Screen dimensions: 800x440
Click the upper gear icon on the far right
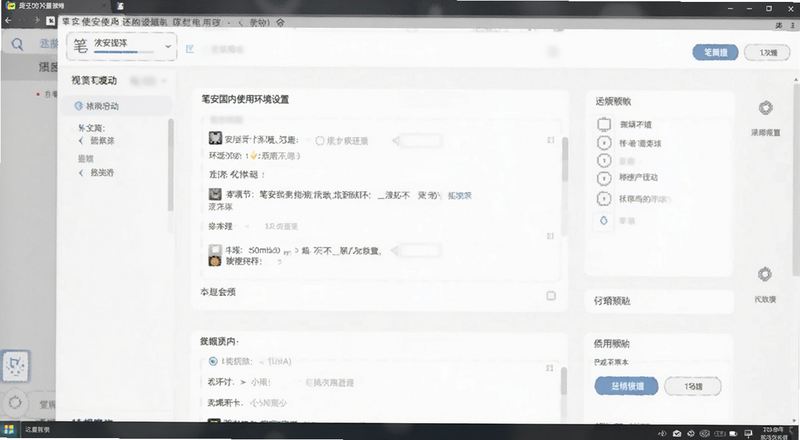765,108
